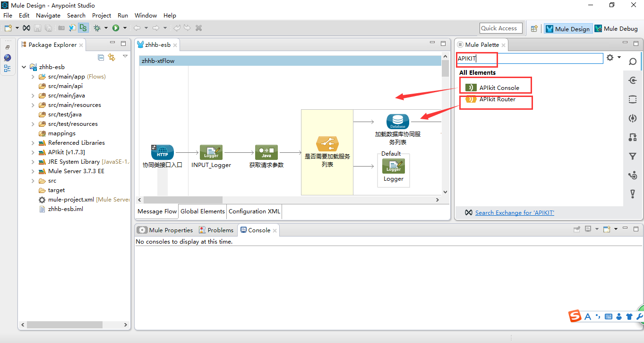Switch to the Message Flow tab

(x=157, y=211)
